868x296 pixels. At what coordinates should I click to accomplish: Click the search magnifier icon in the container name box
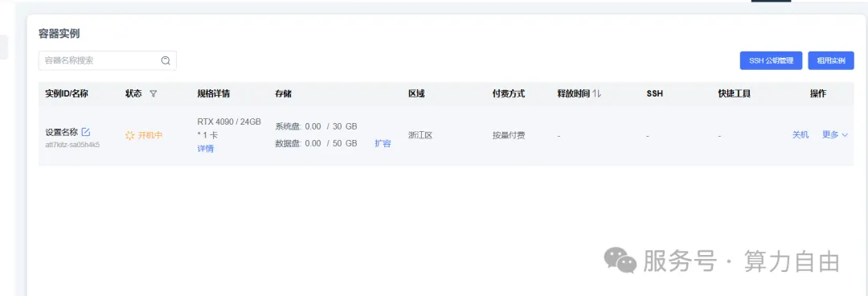(x=166, y=61)
